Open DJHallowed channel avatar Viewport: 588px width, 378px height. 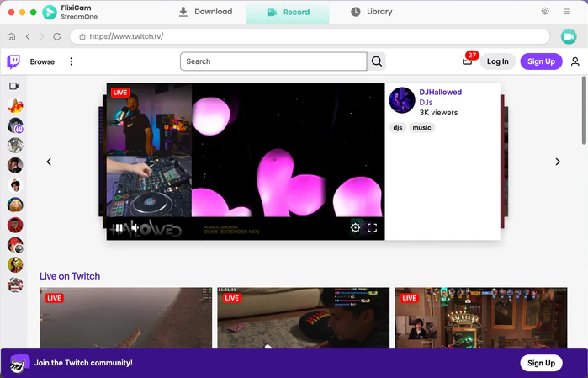402,100
